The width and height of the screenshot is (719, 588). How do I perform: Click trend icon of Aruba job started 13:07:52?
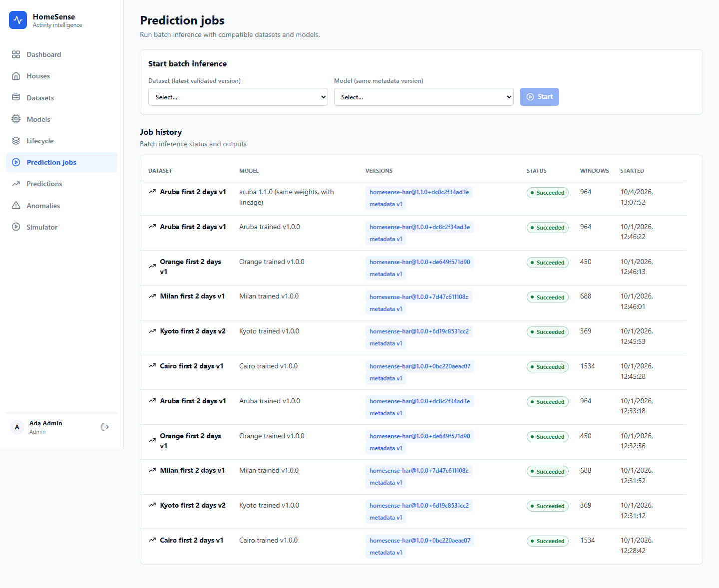point(152,192)
